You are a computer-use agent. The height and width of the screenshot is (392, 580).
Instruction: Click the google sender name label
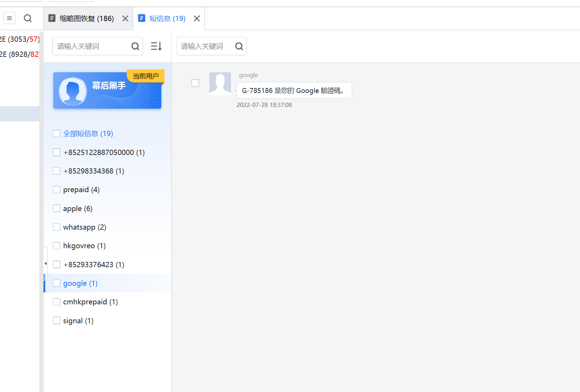(x=249, y=75)
